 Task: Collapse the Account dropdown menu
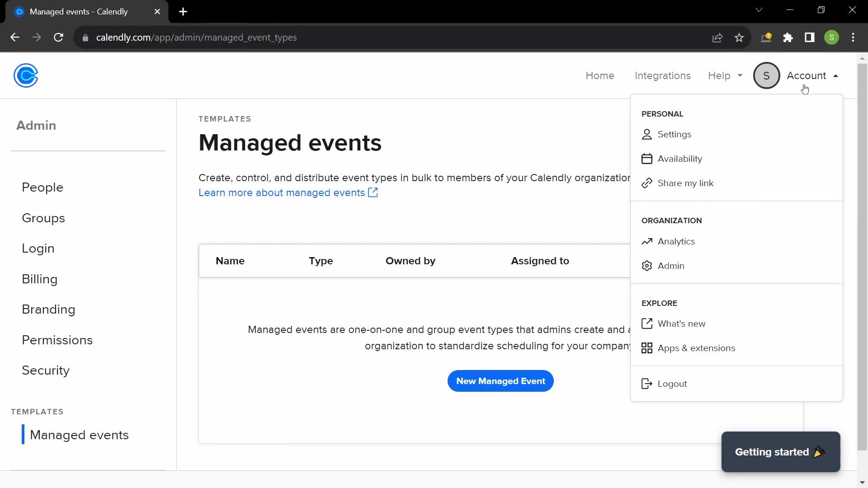[812, 75]
